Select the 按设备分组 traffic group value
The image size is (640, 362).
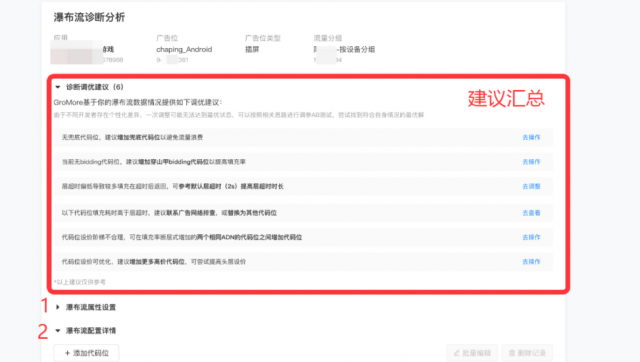click(357, 49)
